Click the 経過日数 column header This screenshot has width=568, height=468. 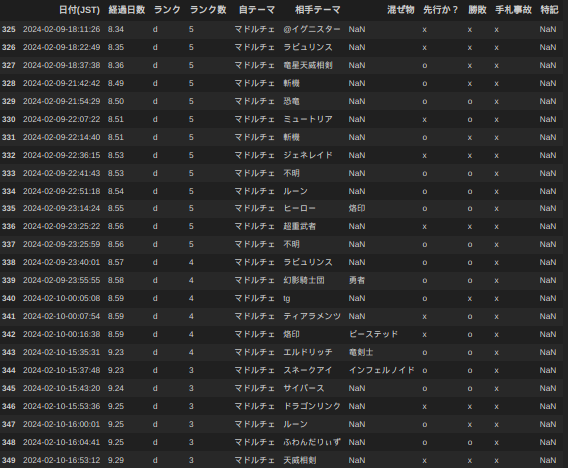[127, 10]
